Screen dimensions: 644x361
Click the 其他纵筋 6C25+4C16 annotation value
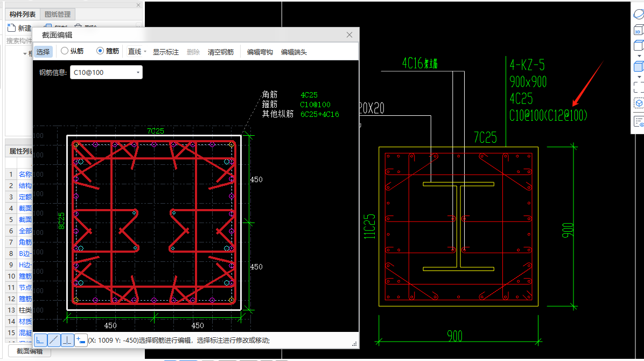click(319, 114)
